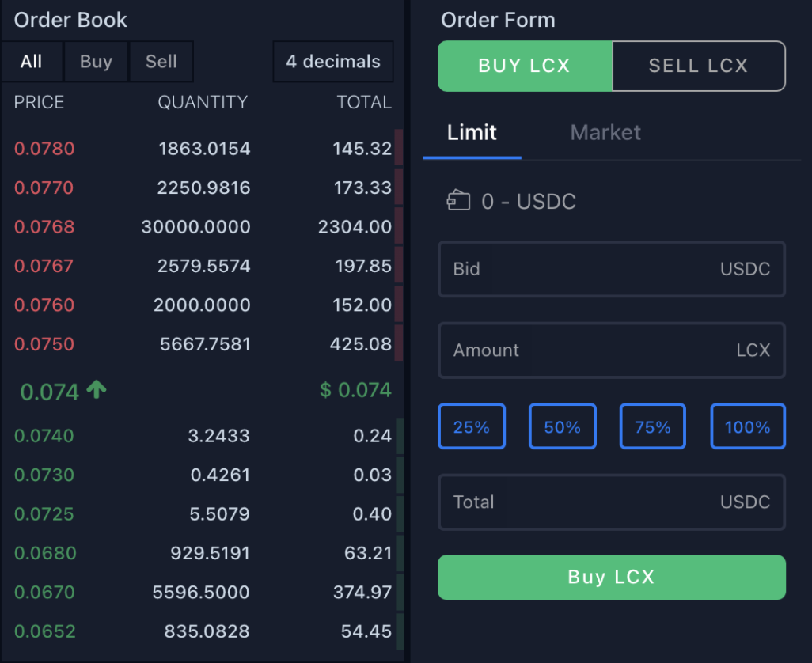Set amount to 50% of balance
Viewport: 812px width, 663px height.
563,426
